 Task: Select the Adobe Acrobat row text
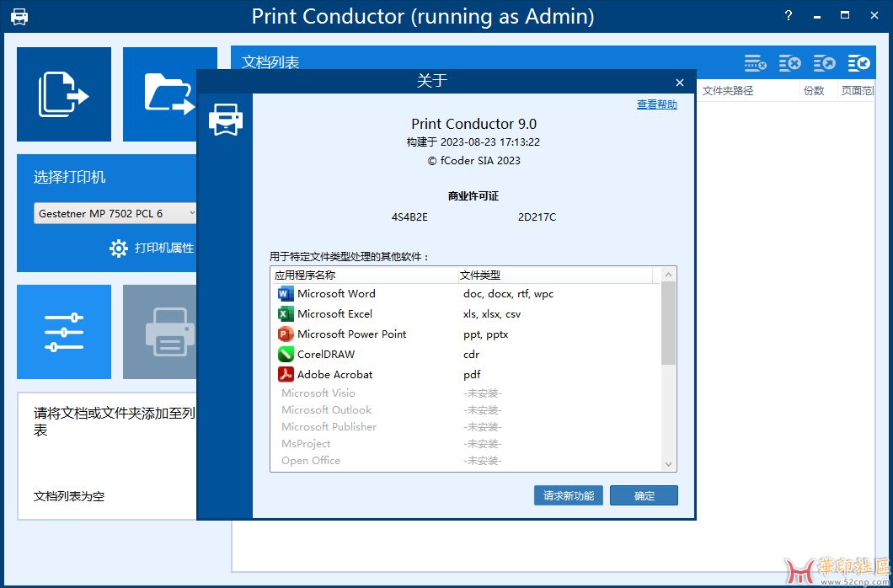335,375
